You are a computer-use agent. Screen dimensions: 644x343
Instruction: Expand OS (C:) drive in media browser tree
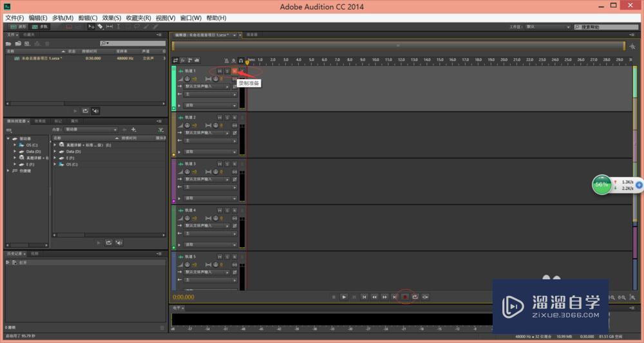[x=15, y=145]
